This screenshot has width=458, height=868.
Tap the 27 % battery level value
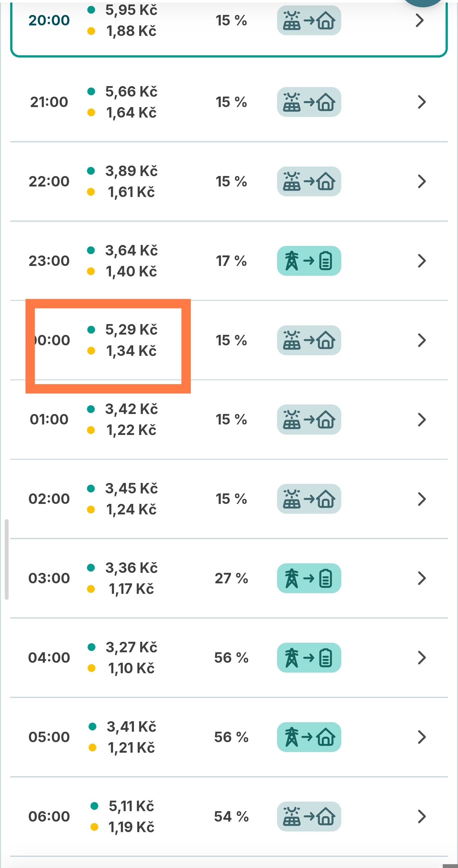coord(231,578)
